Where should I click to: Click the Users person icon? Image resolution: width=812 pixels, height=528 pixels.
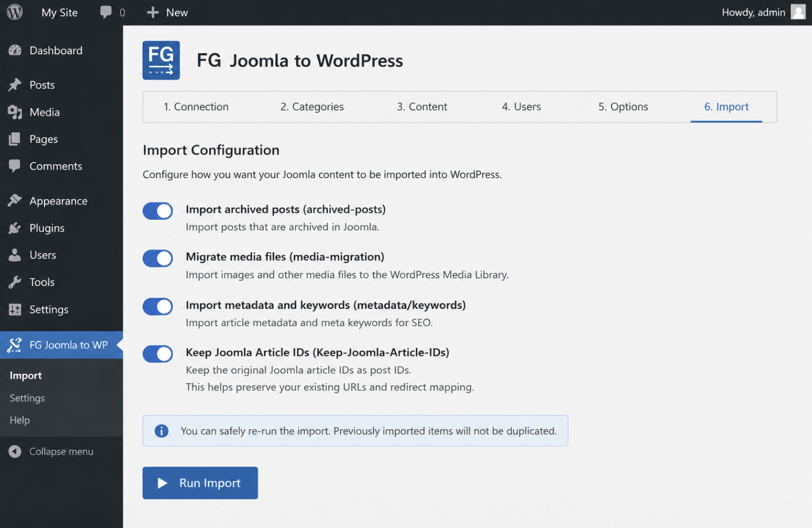pos(15,255)
